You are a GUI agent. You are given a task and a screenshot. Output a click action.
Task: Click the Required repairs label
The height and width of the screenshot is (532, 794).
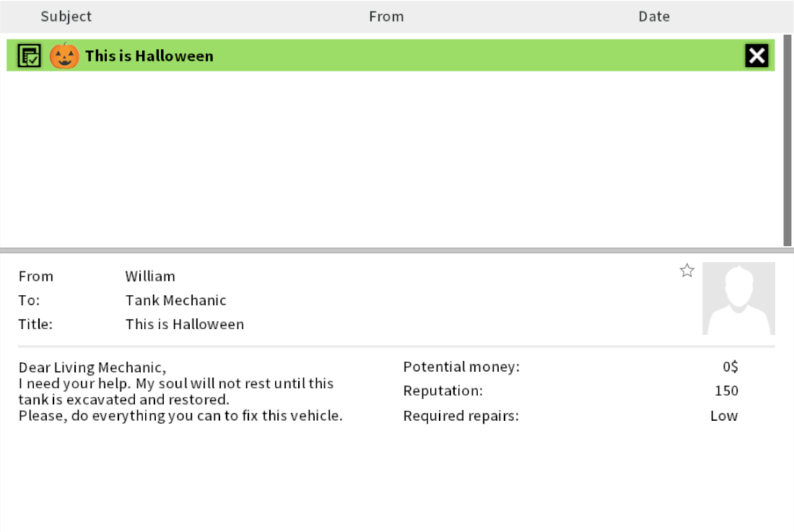461,416
